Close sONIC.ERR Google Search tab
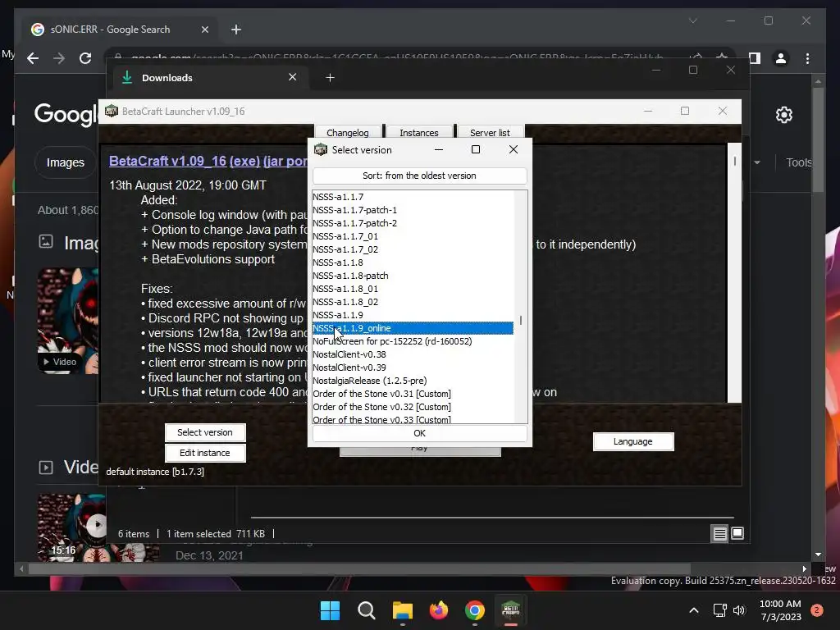Viewport: 840px width, 630px height. (x=204, y=30)
